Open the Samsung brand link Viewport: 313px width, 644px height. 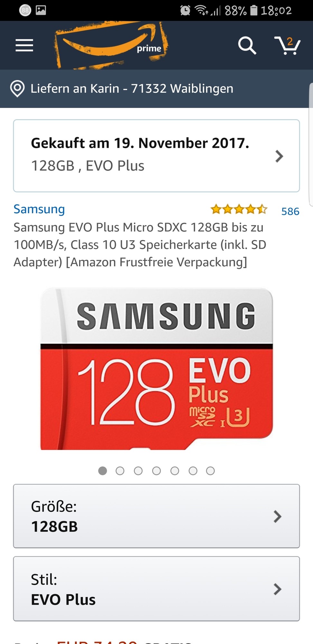[x=39, y=209]
